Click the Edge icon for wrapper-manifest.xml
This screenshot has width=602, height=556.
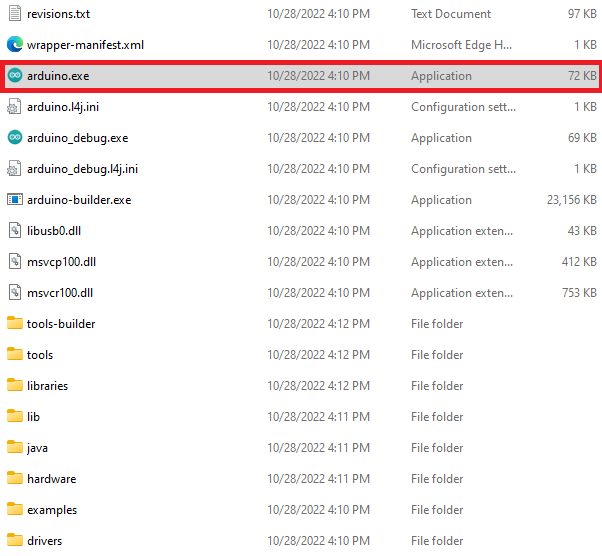[x=15, y=45]
